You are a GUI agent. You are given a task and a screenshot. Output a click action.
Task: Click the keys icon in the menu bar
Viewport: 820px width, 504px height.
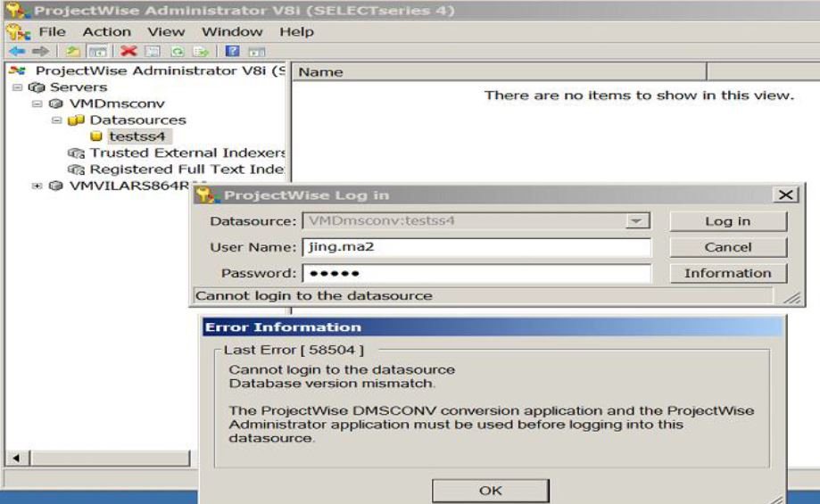pos(19,32)
